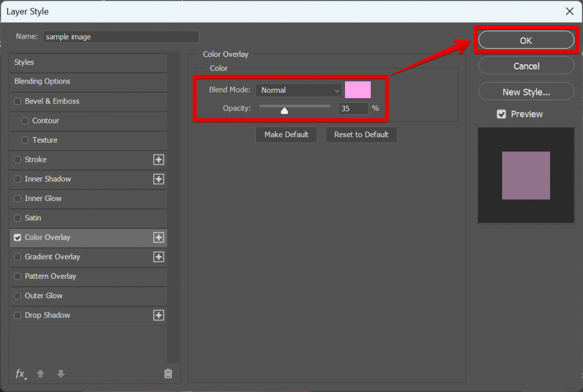Click the up arrow to reorder effects
The height and width of the screenshot is (392, 583).
point(40,374)
